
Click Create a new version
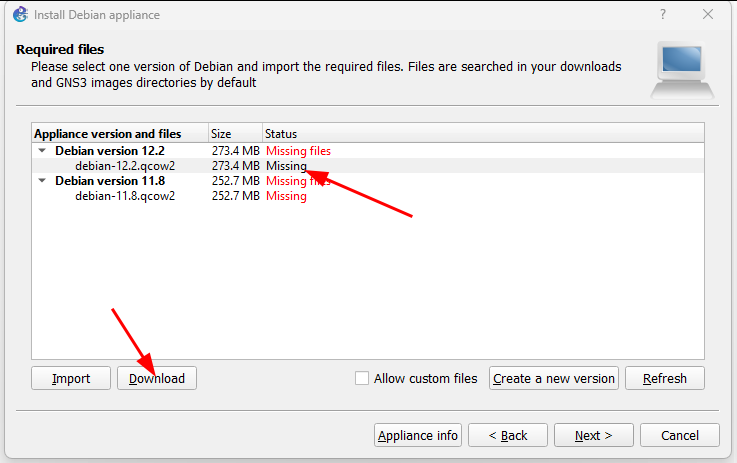(x=554, y=378)
